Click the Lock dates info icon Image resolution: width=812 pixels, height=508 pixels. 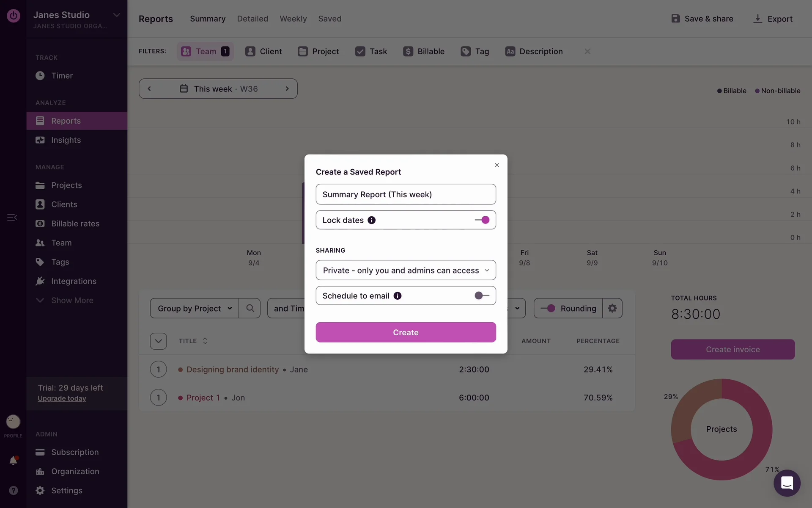pos(371,220)
